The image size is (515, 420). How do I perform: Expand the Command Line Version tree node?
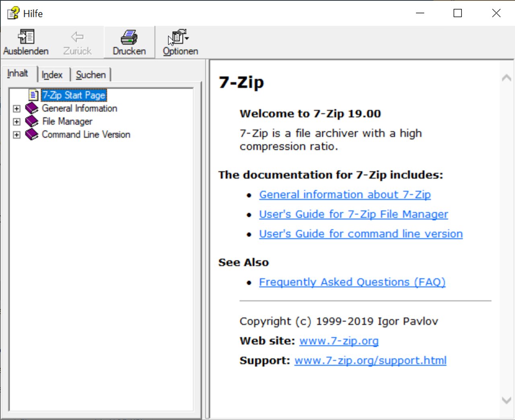click(16, 135)
